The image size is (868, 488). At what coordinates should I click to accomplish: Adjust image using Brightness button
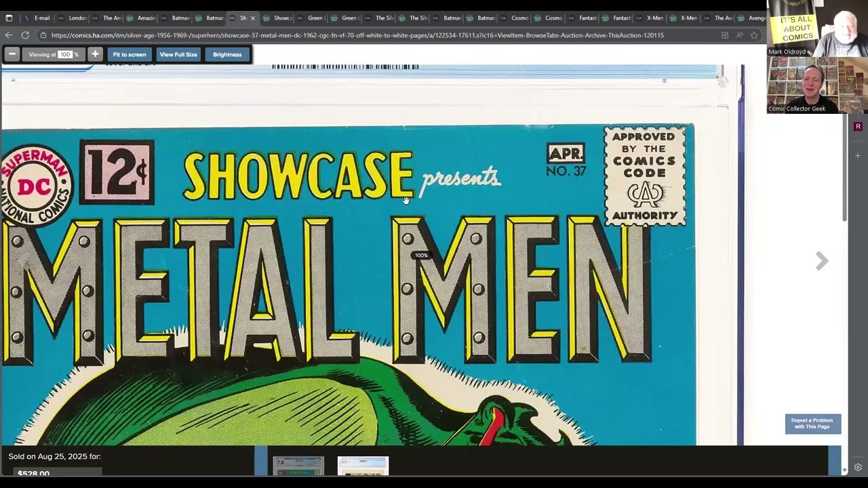coord(227,54)
